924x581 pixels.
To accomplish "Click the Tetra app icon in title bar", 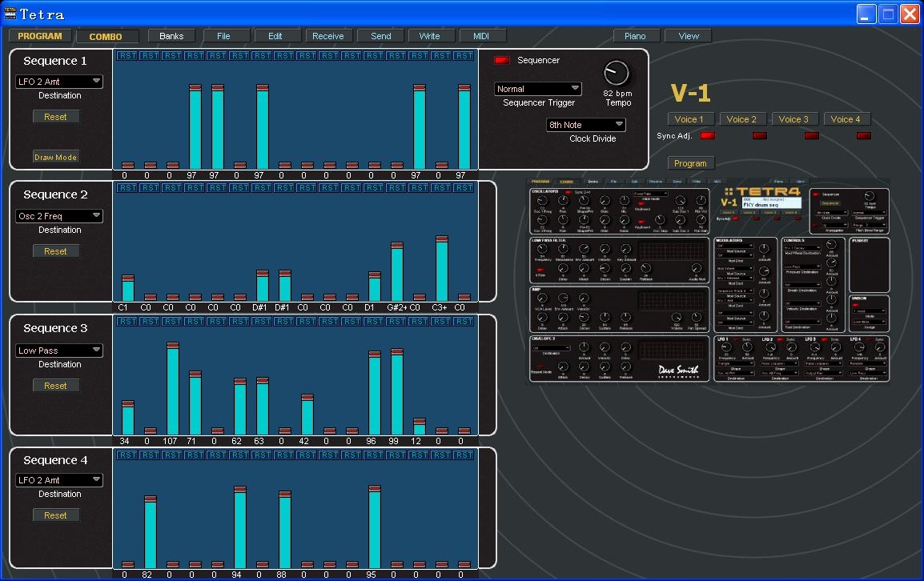I will point(10,14).
